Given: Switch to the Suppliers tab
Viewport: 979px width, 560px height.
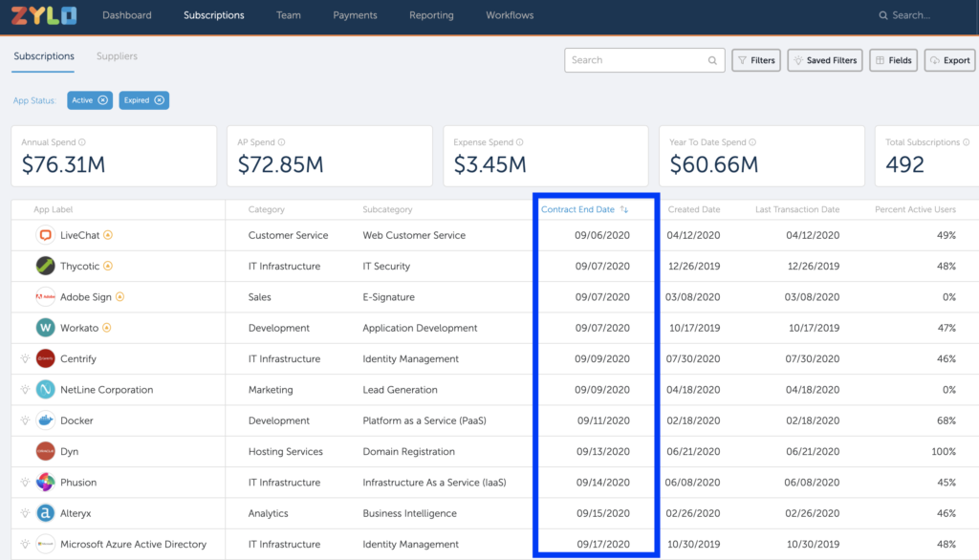Looking at the screenshot, I should pos(117,56).
